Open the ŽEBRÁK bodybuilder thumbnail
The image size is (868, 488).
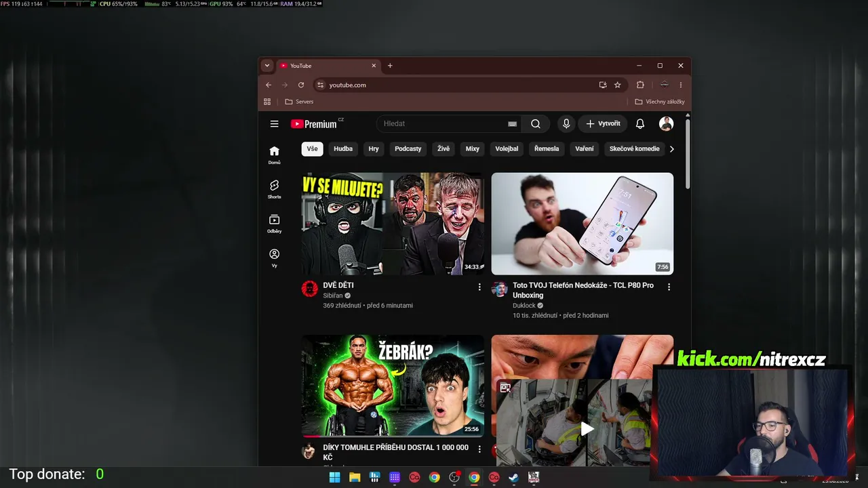coord(393,386)
